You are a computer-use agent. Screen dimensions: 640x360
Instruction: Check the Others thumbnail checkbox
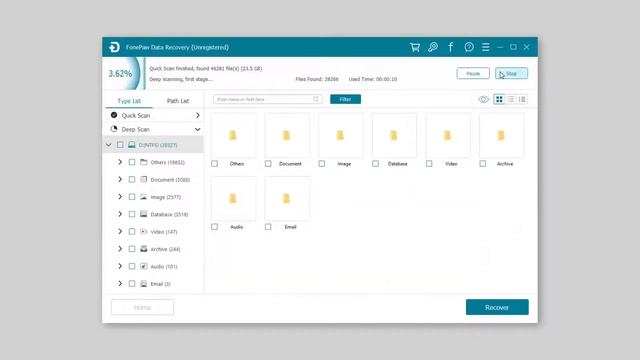[214, 164]
